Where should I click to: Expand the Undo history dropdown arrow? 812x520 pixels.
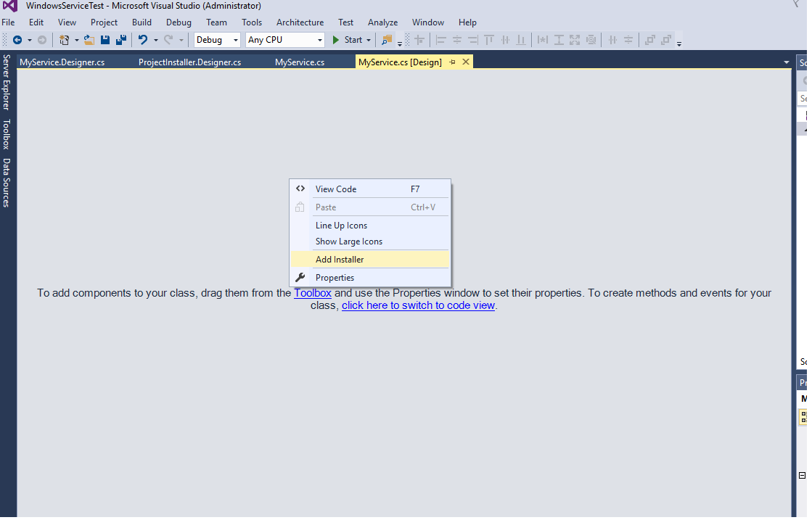coord(155,40)
